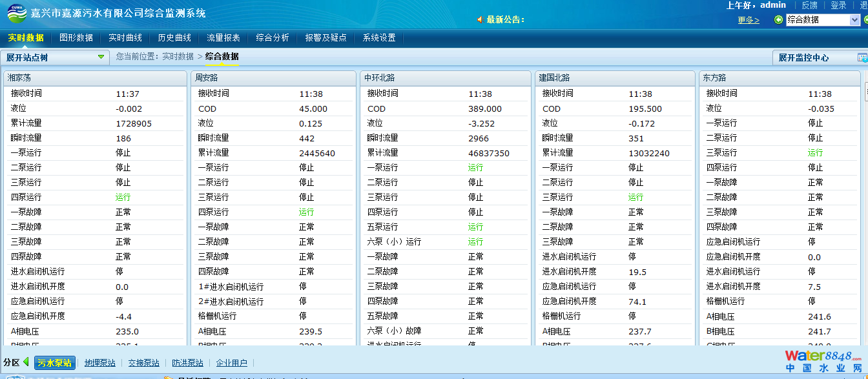Click the announcement speaker icon
Screen dimensions: 868x379
point(479,19)
